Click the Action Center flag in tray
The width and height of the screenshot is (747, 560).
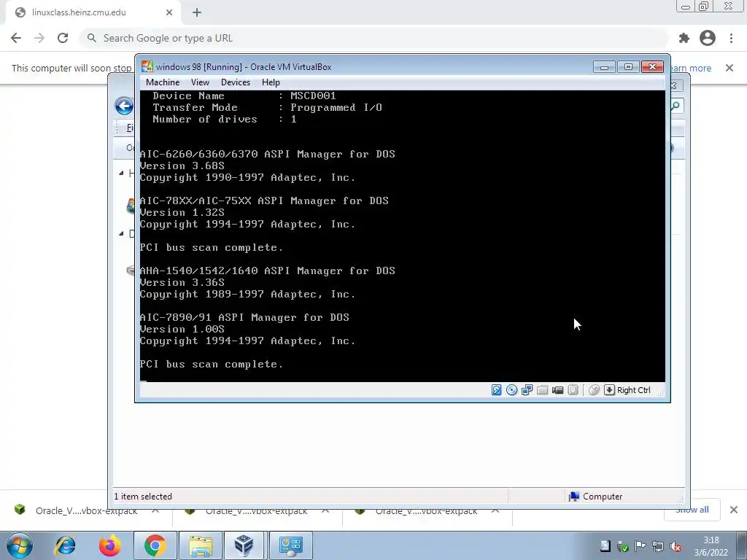coord(640,547)
